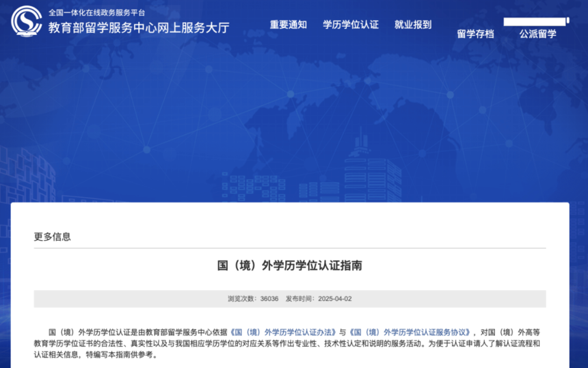Click the CSCSE circular logo icon
Viewport: 588px width, 368px height.
26,21
